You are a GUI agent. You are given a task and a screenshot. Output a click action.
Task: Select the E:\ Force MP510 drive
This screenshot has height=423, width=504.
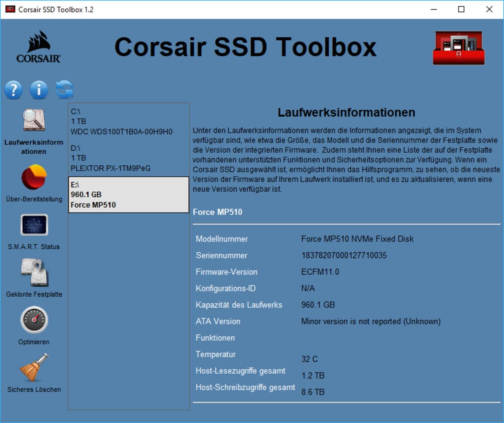click(129, 195)
